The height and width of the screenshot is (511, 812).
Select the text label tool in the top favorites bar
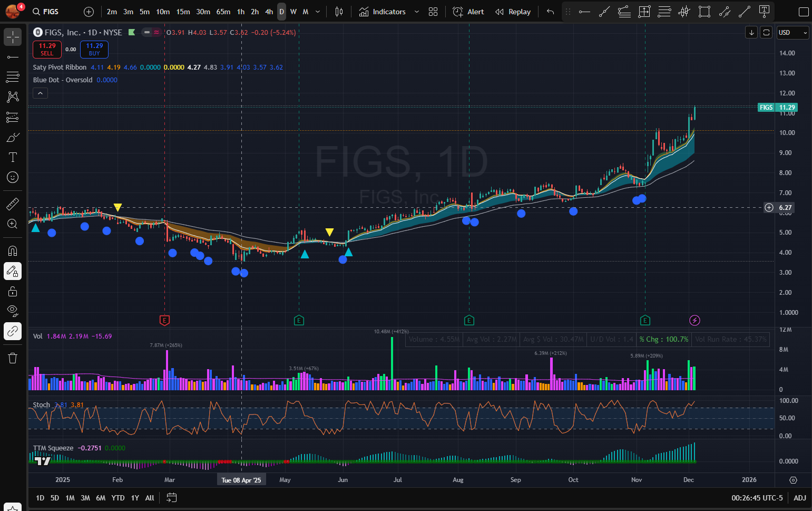point(764,12)
